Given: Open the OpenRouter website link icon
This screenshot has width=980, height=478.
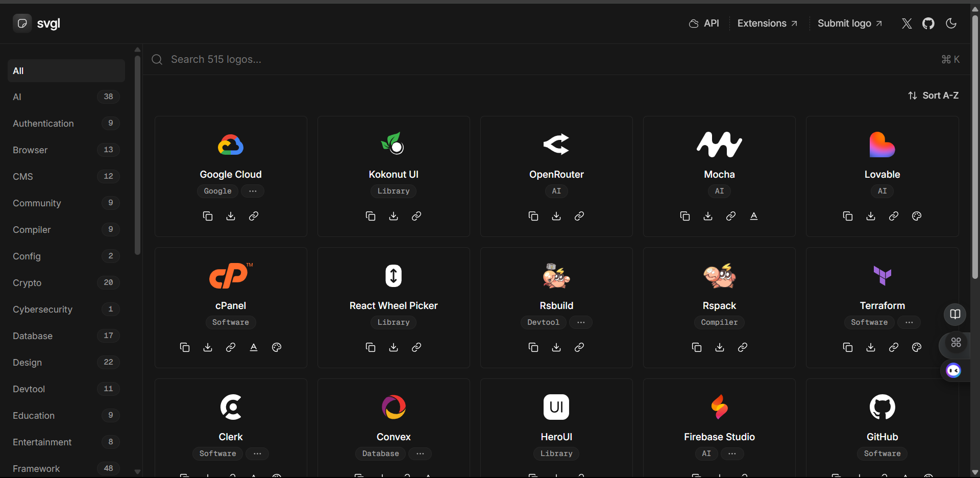Looking at the screenshot, I should (x=579, y=216).
